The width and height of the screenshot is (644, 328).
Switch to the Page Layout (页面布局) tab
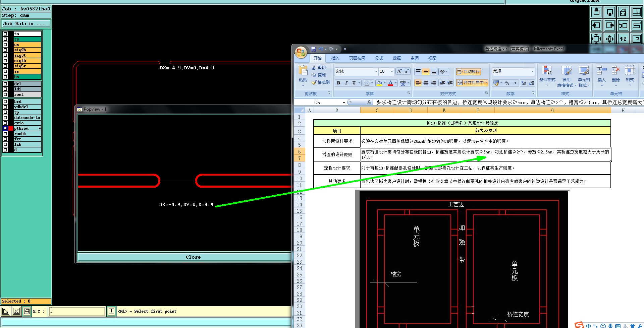pyautogui.click(x=357, y=58)
